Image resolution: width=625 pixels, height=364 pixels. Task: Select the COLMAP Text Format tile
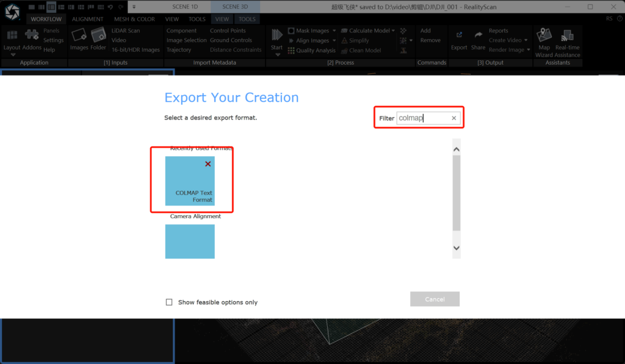(190, 181)
